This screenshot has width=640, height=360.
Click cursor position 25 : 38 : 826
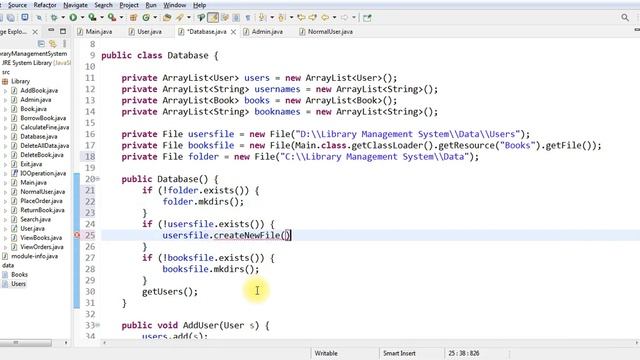click(x=463, y=353)
